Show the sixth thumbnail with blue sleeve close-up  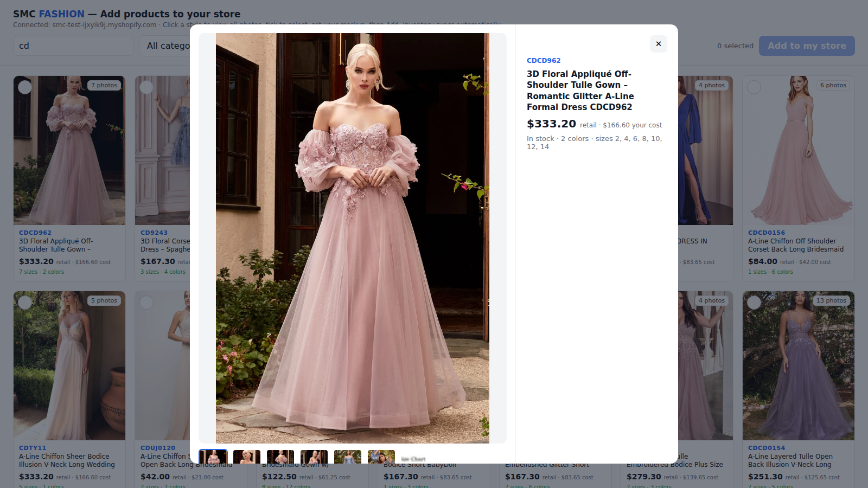coord(381,457)
